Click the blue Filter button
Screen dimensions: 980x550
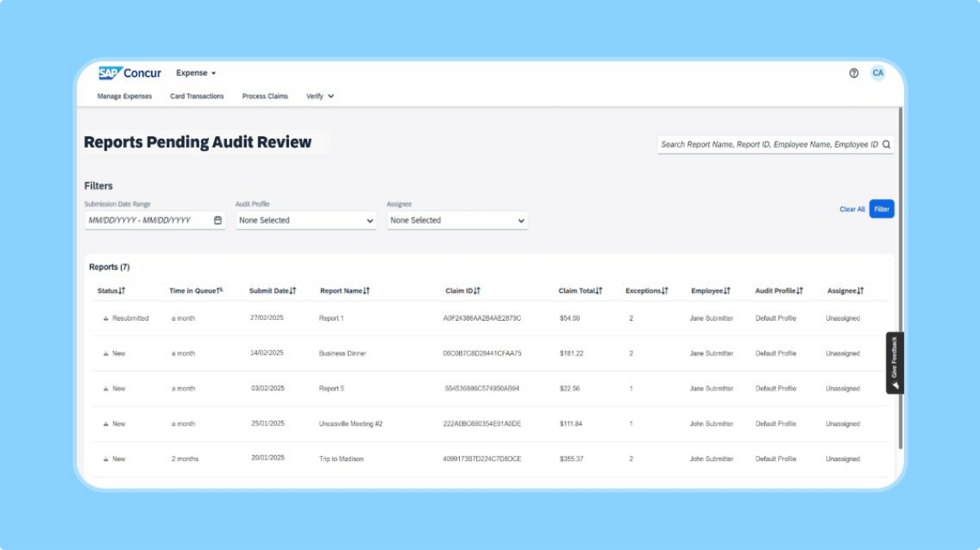[881, 210]
